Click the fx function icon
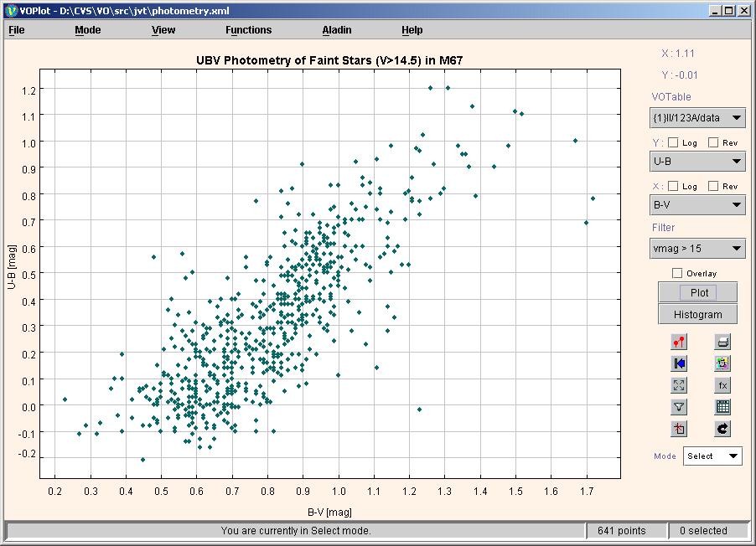The height and width of the screenshot is (546, 756). click(722, 385)
